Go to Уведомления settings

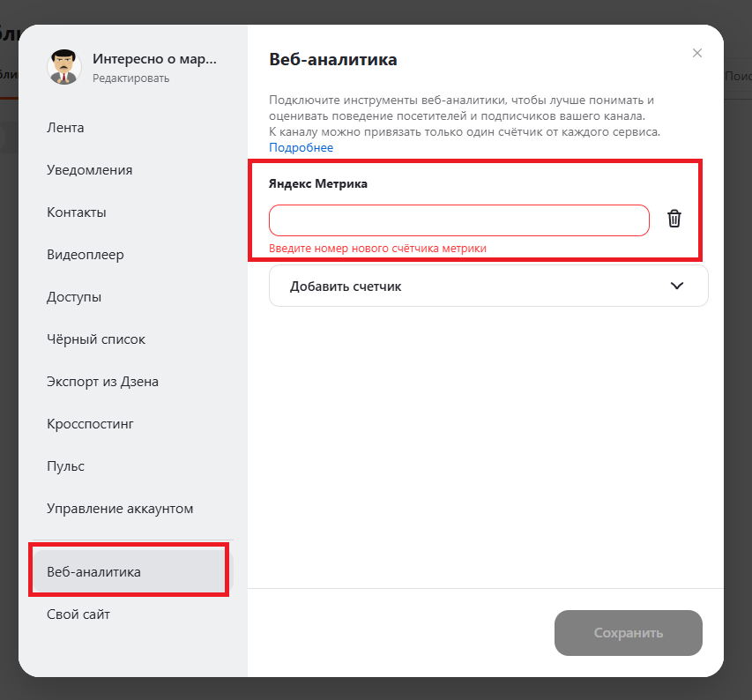pyautogui.click(x=90, y=170)
